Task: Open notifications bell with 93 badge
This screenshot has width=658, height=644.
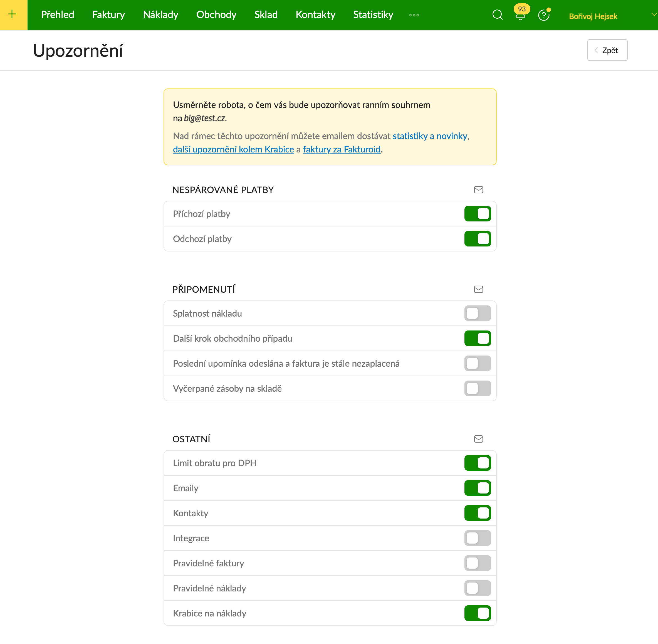Action: point(520,15)
